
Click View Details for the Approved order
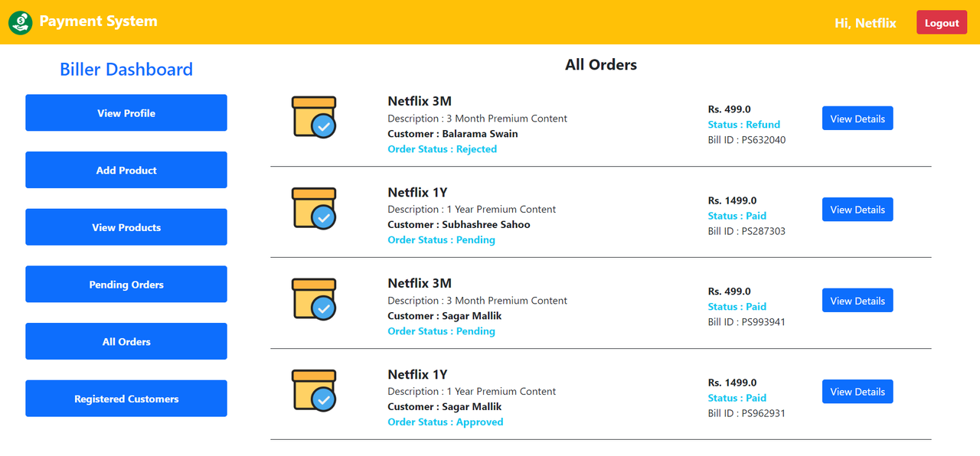coord(857,392)
